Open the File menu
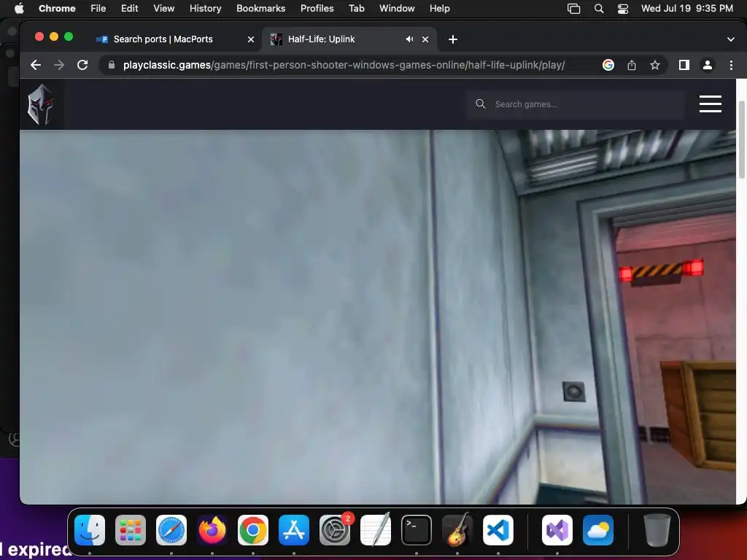The height and width of the screenshot is (560, 747). [98, 9]
